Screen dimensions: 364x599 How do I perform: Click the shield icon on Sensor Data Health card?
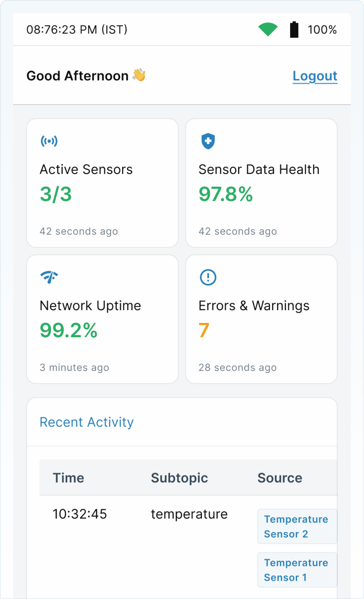[208, 141]
